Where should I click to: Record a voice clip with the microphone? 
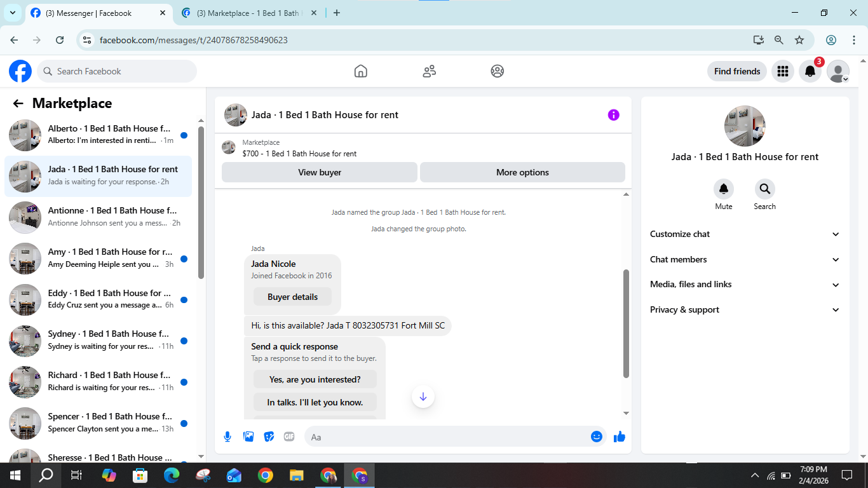[x=227, y=437]
